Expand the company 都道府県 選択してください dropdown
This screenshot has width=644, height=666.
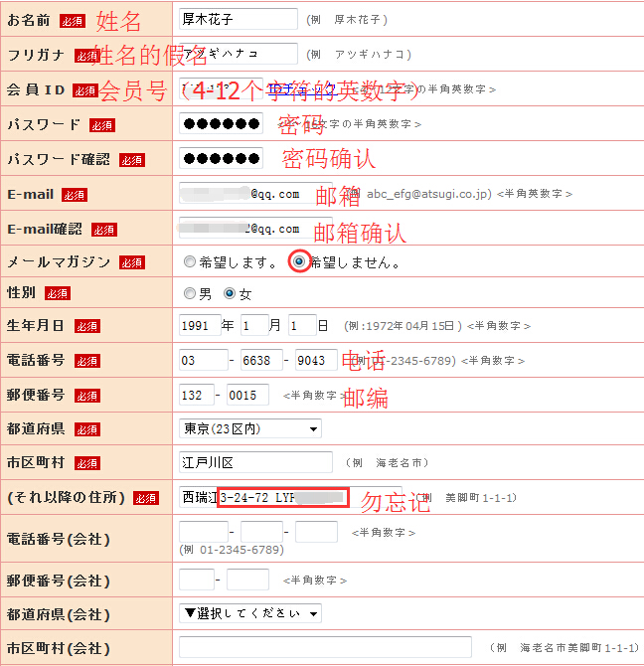tap(250, 613)
